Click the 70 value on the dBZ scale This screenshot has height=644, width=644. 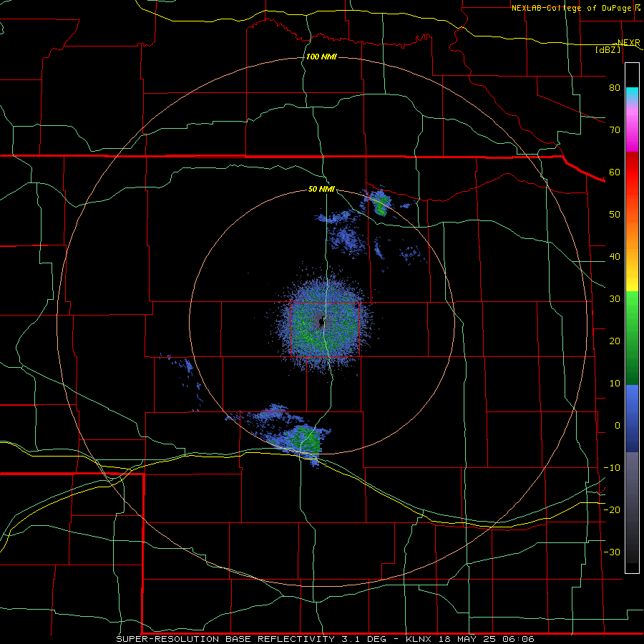click(615, 130)
